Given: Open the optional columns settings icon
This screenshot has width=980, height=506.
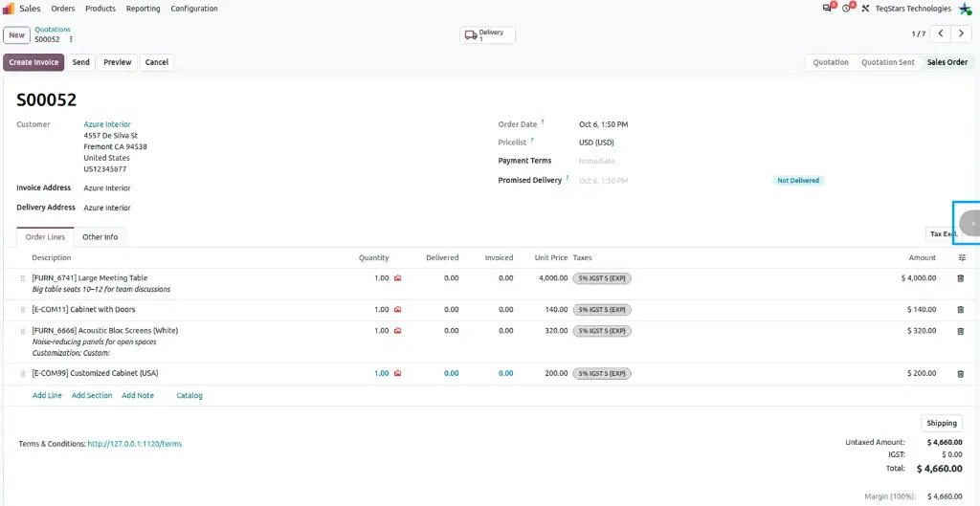Looking at the screenshot, I should [962, 257].
